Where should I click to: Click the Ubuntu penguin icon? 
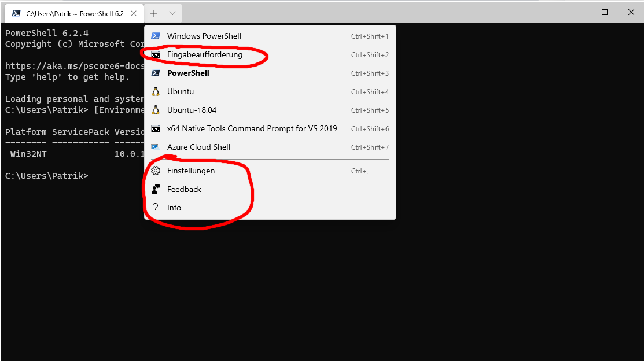tap(156, 91)
